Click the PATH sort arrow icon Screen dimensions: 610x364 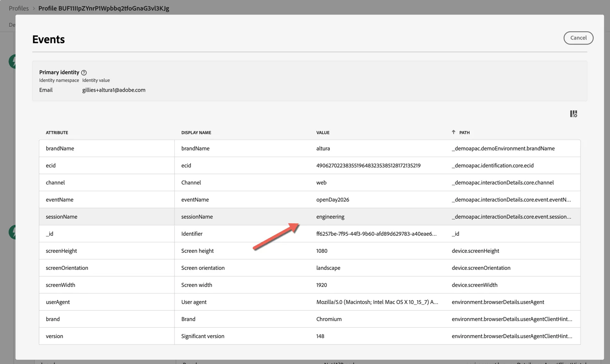454,132
